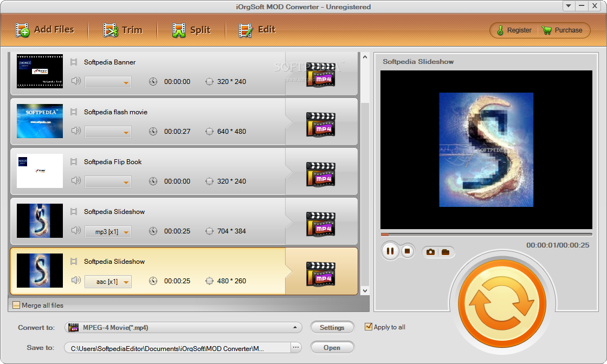Screen dimensions: 607x364
Task: Take a snapshot with the camera icon
Action: pos(430,252)
